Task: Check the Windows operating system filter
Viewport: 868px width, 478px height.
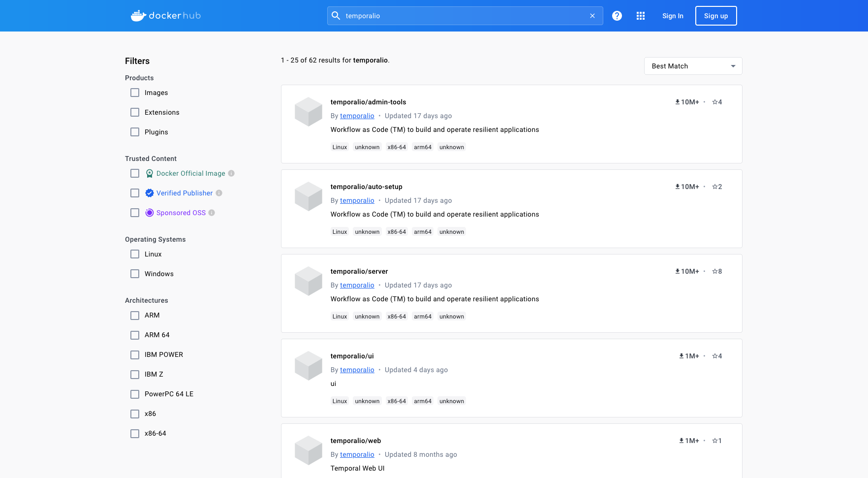Action: 135,274
